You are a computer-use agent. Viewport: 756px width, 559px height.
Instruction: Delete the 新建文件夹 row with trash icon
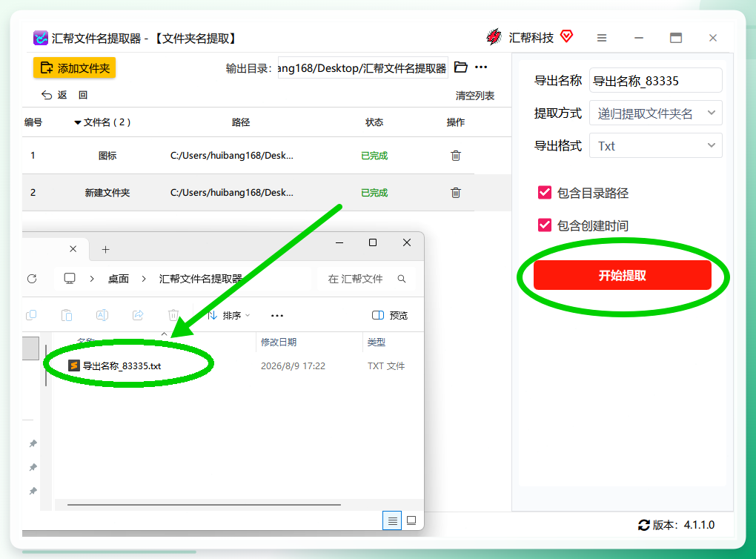click(456, 193)
